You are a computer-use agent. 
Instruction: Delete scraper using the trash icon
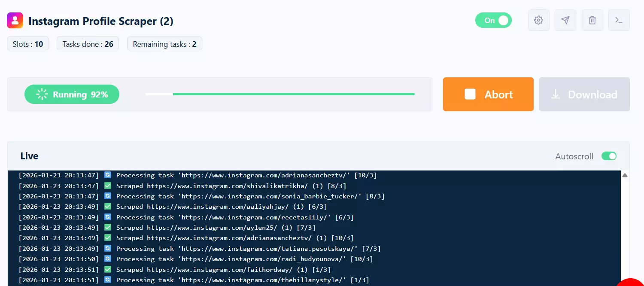click(592, 20)
